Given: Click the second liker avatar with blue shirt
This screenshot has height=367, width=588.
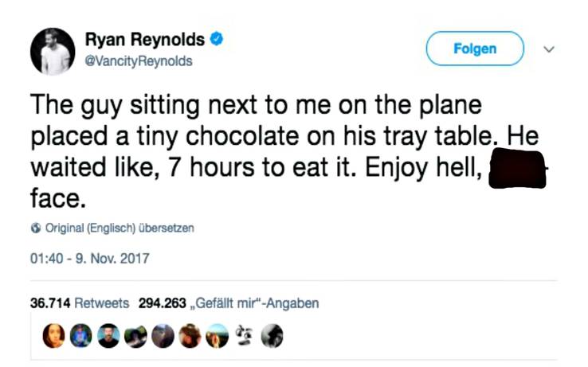Looking at the screenshot, I should tap(82, 336).
